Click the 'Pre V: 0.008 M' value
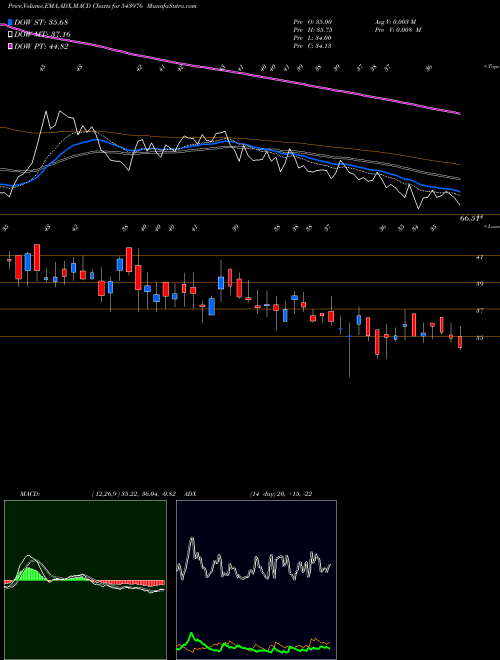 [x=398, y=30]
